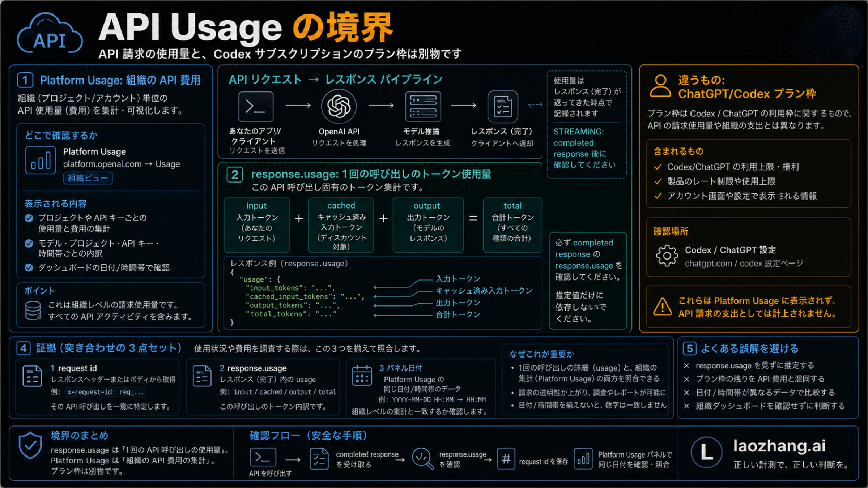Click the laozhang.ai brand name
Image resolution: width=868 pixels, height=488 pixels.
tap(779, 446)
